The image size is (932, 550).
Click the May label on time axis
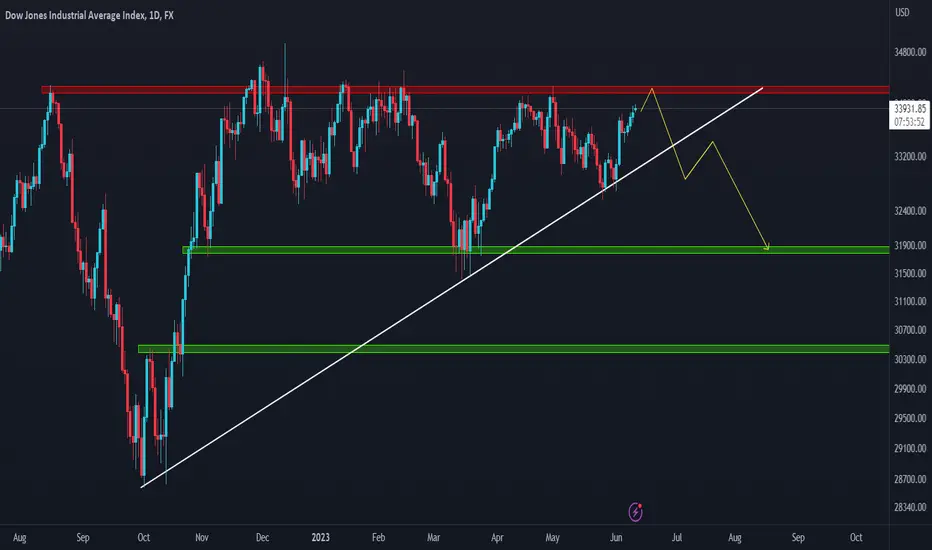tap(552, 538)
